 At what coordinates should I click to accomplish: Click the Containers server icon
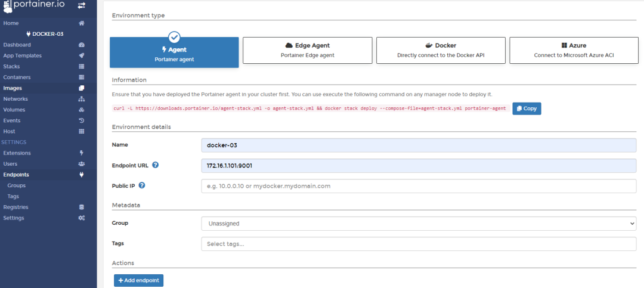81,78
